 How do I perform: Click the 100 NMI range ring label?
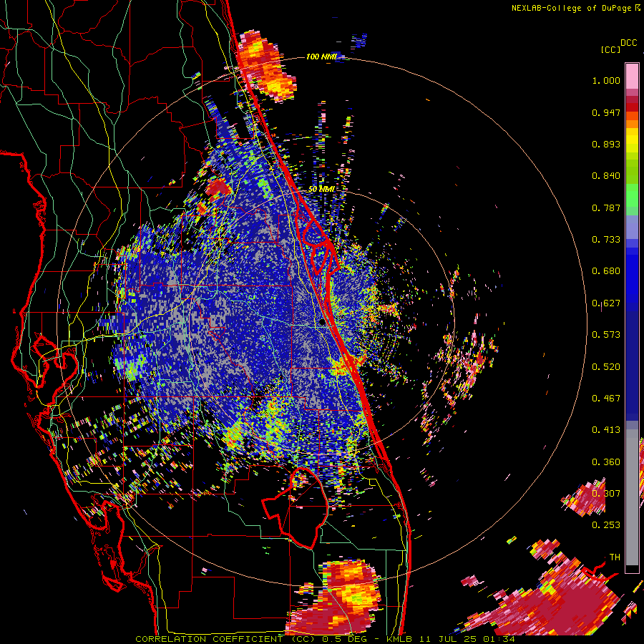coord(321,57)
